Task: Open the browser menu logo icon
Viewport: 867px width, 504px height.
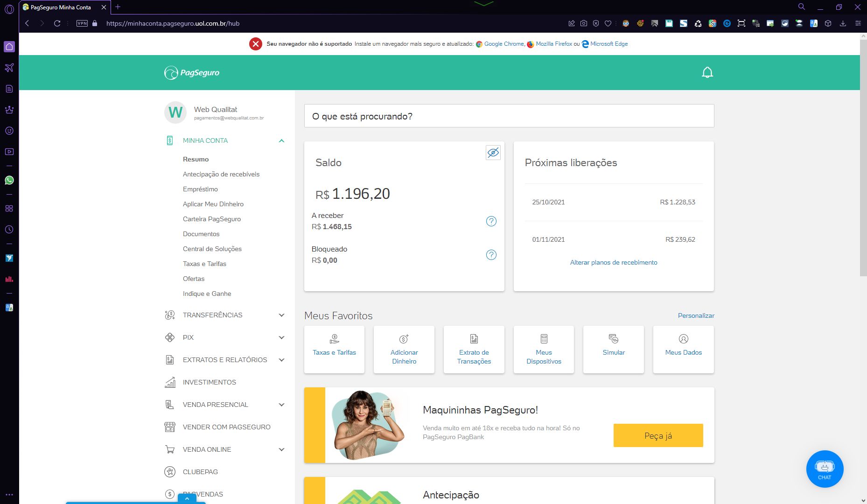Action: click(x=9, y=9)
